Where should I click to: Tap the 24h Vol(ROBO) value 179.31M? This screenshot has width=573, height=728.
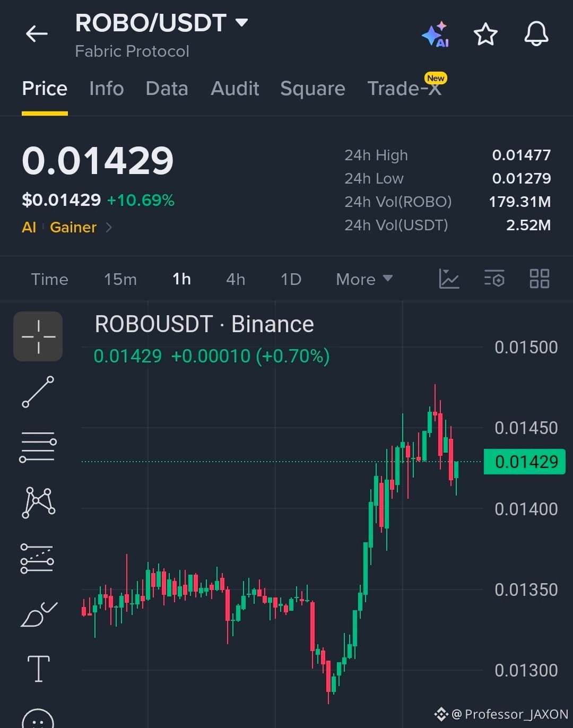[x=520, y=202]
